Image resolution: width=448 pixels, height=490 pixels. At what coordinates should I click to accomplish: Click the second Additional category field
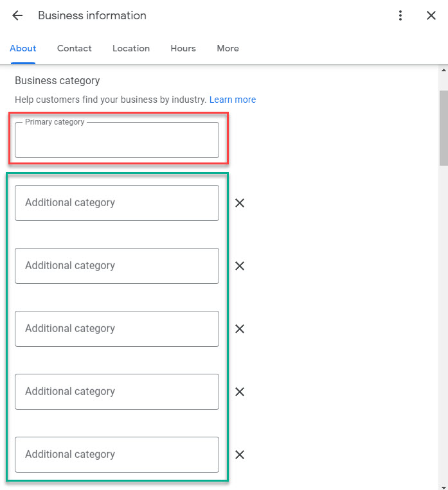[x=117, y=266]
